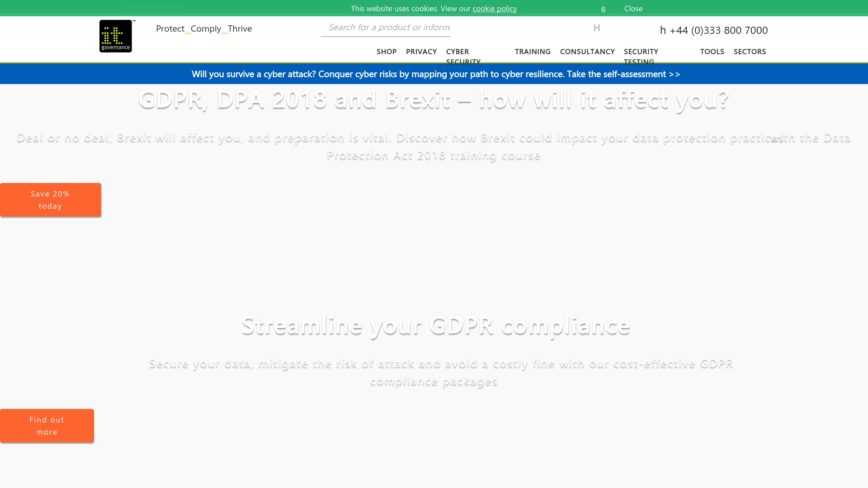Click the 'Secure your data, mitigate the risk' text
Screen dimensions: 868x488
(440, 372)
